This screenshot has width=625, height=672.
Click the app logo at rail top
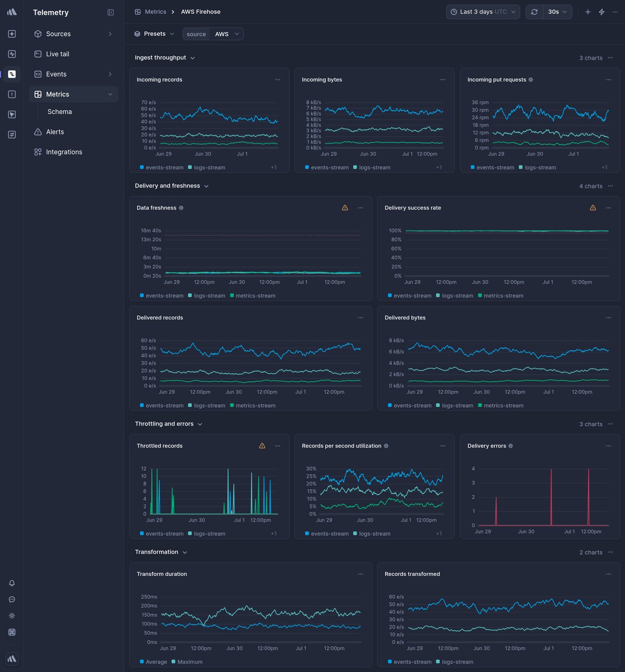click(12, 12)
